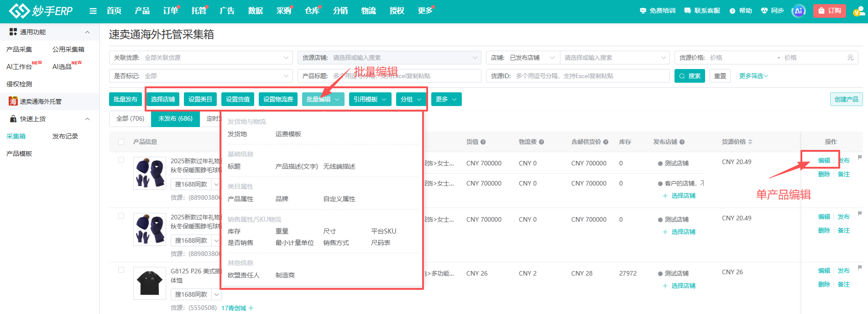The height and width of the screenshot is (314, 868).
Task: Click the 妙手ERP logo
Action: 41,11
